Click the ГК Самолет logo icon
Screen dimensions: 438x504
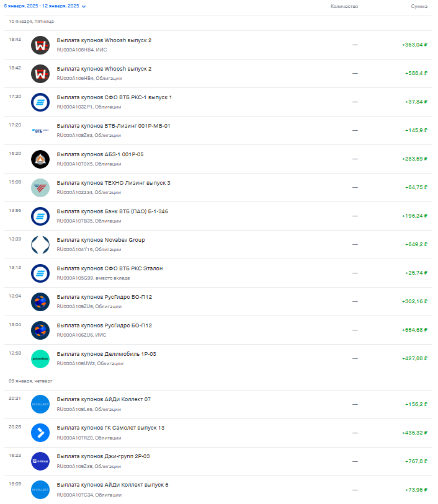(40, 433)
